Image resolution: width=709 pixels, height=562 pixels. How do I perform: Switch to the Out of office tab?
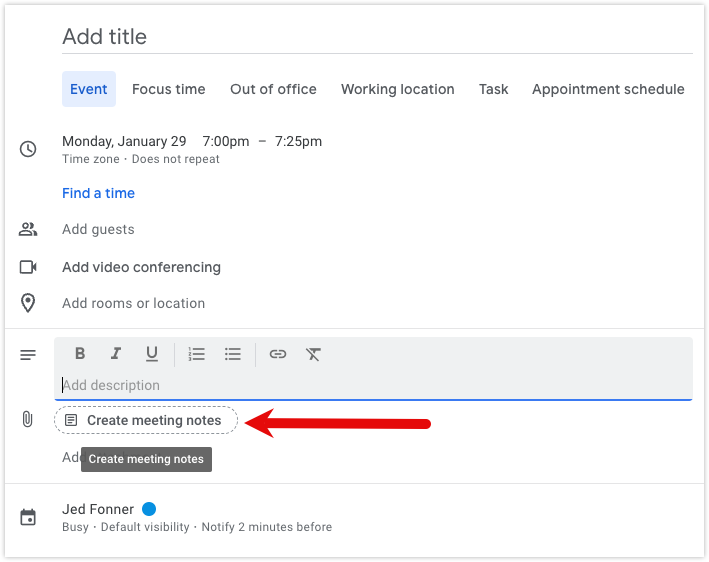pos(273,89)
